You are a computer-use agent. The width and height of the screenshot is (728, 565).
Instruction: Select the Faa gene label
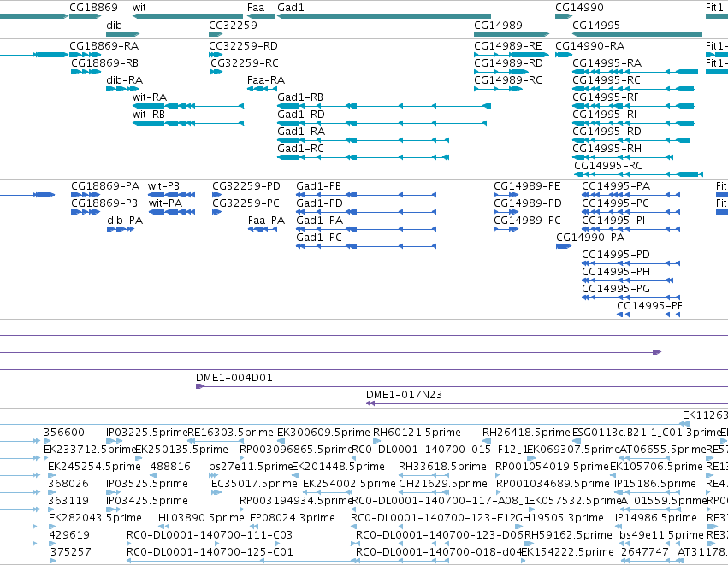pos(256,8)
